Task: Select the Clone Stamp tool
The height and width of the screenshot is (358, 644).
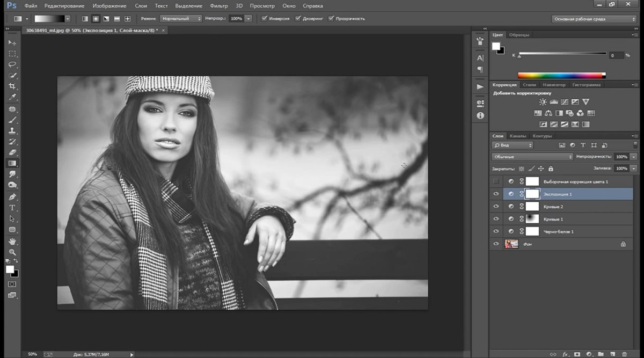Action: tap(12, 130)
